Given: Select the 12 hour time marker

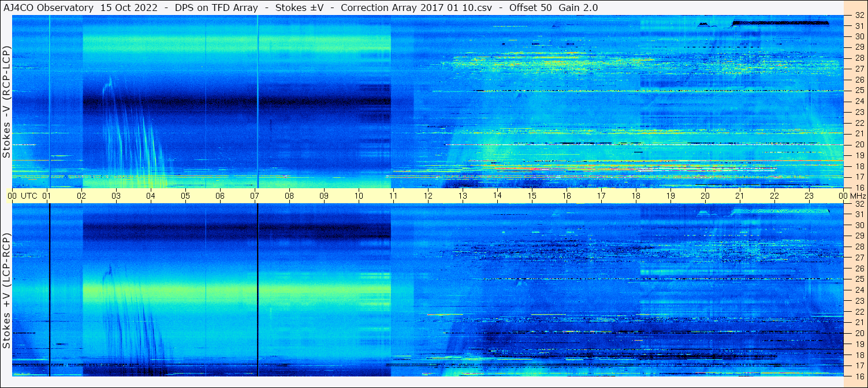Looking at the screenshot, I should (428, 196).
